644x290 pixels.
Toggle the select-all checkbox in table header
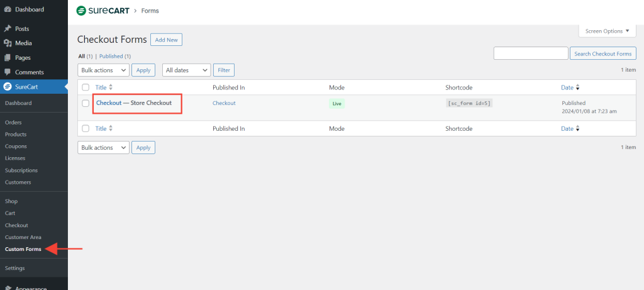(x=86, y=87)
